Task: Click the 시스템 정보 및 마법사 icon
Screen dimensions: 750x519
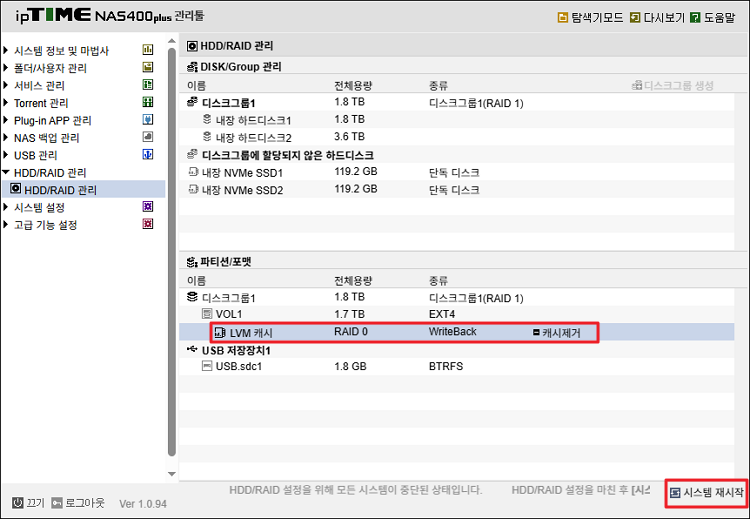Action: pos(148,50)
